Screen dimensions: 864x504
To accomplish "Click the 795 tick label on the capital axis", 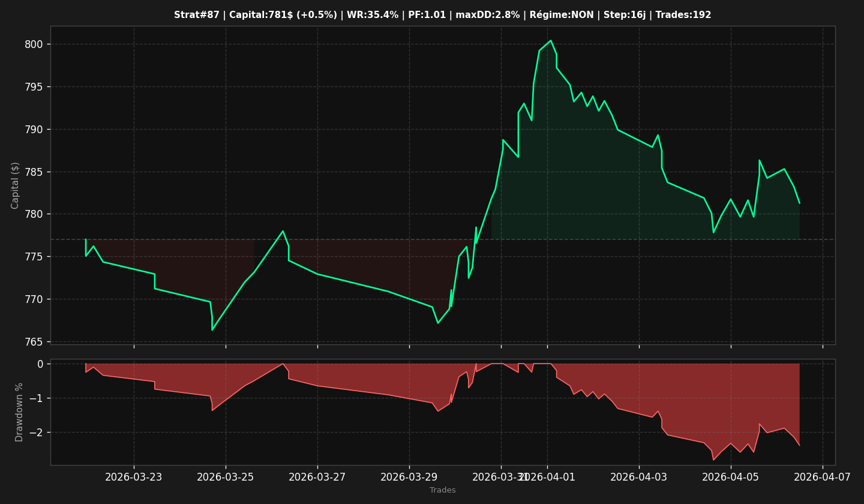I will tap(35, 87).
